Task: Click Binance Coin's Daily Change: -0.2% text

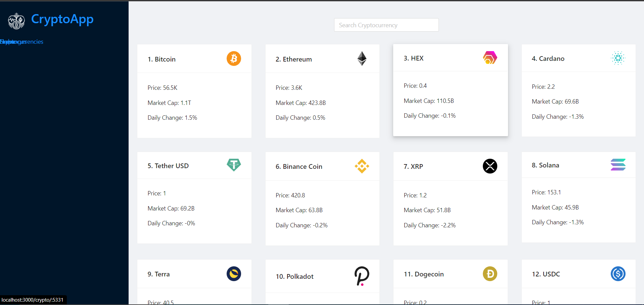Action: [x=302, y=225]
